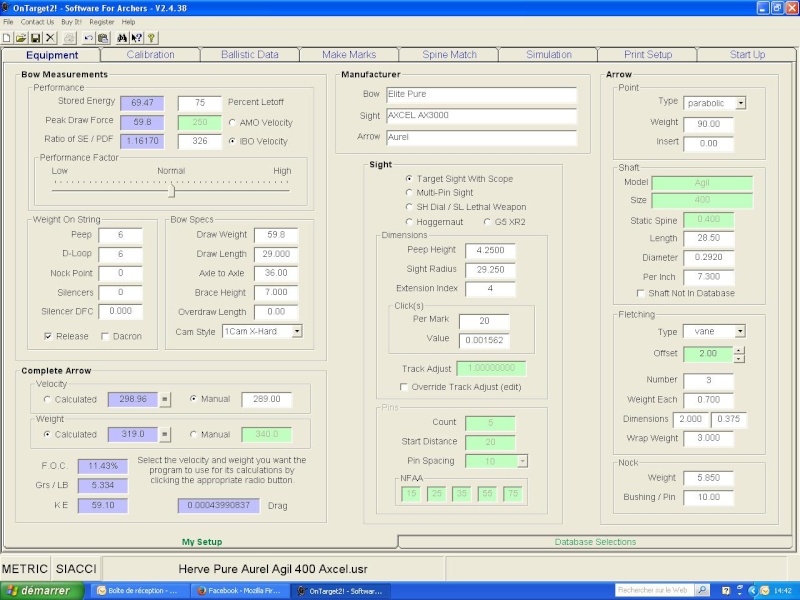Select the AMO Velocity radio button
The width and height of the screenshot is (800, 600).
233,122
